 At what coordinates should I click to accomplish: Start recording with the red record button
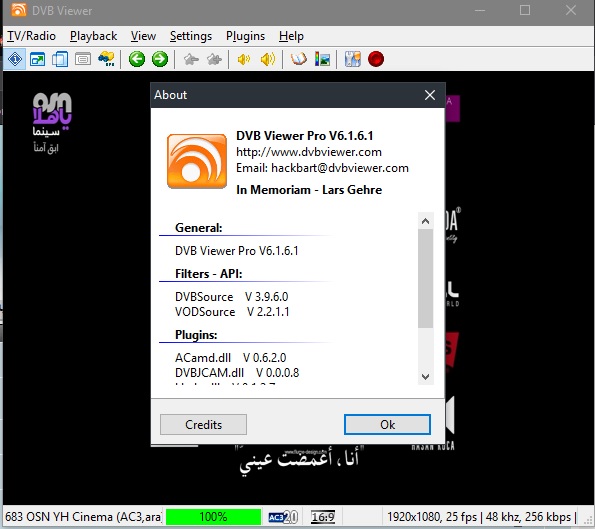click(x=376, y=59)
